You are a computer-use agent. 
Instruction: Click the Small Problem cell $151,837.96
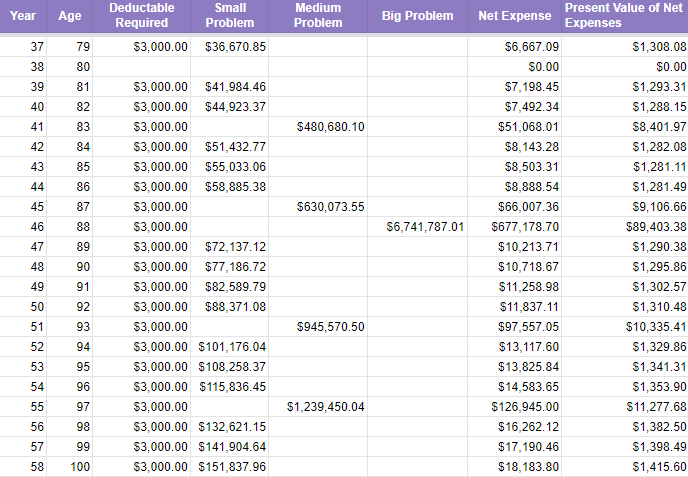pyautogui.click(x=229, y=467)
